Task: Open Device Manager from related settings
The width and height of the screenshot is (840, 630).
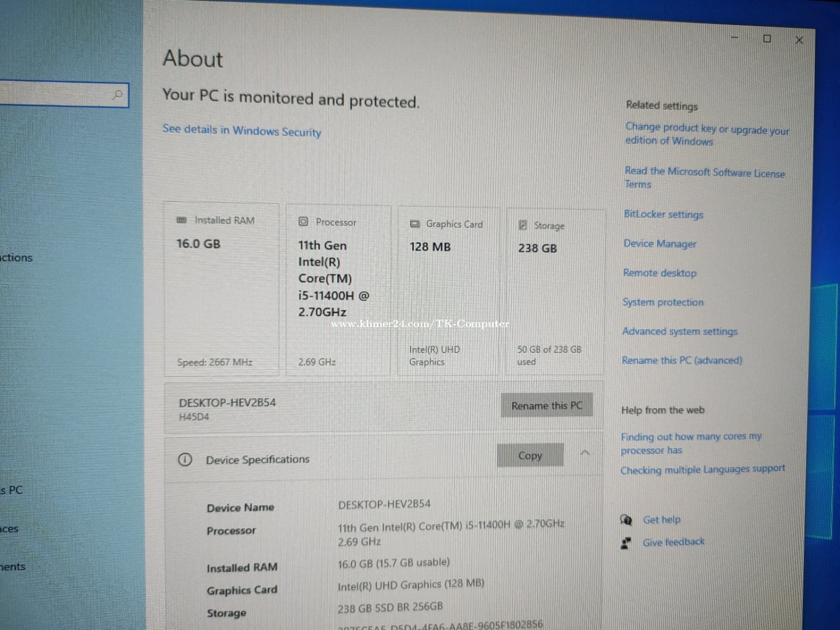Action: [x=660, y=244]
